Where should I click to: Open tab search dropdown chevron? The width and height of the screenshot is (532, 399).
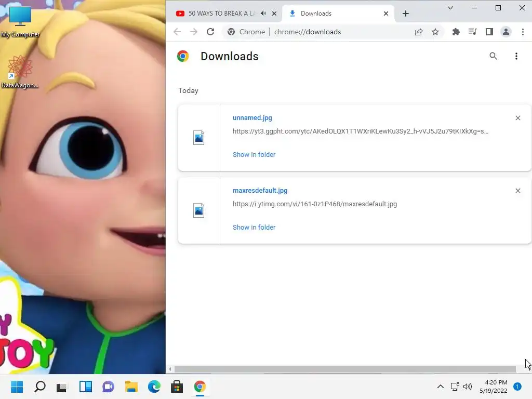coord(450,8)
